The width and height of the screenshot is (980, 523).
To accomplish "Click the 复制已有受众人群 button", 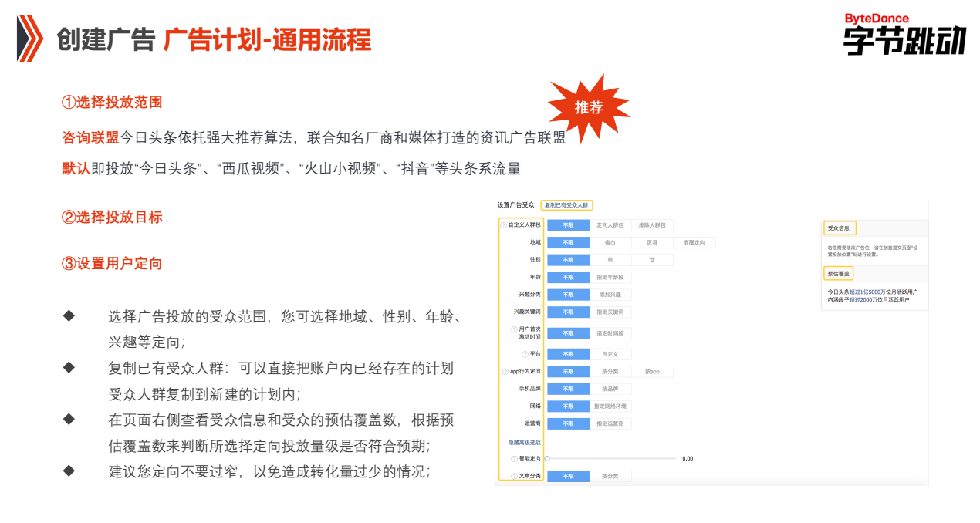I will point(567,204).
